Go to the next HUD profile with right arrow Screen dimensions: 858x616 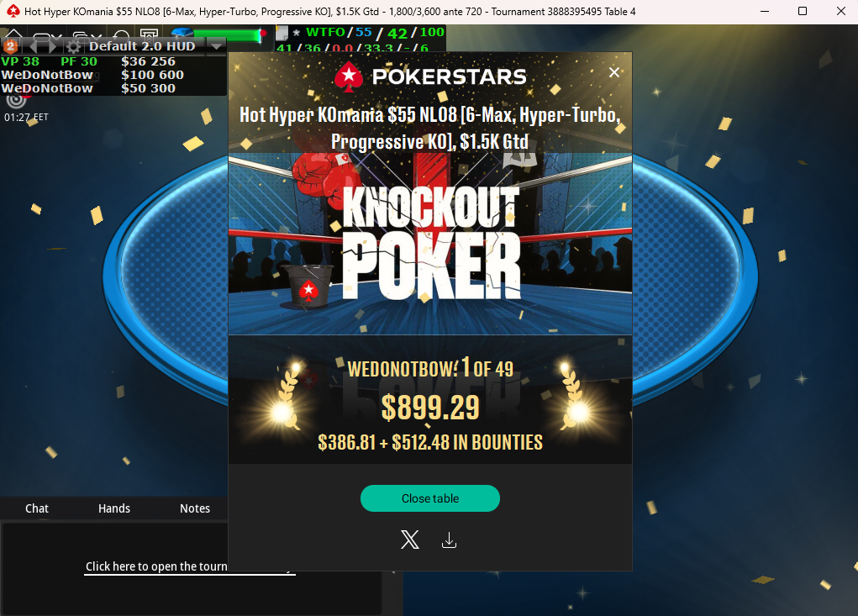(x=53, y=46)
